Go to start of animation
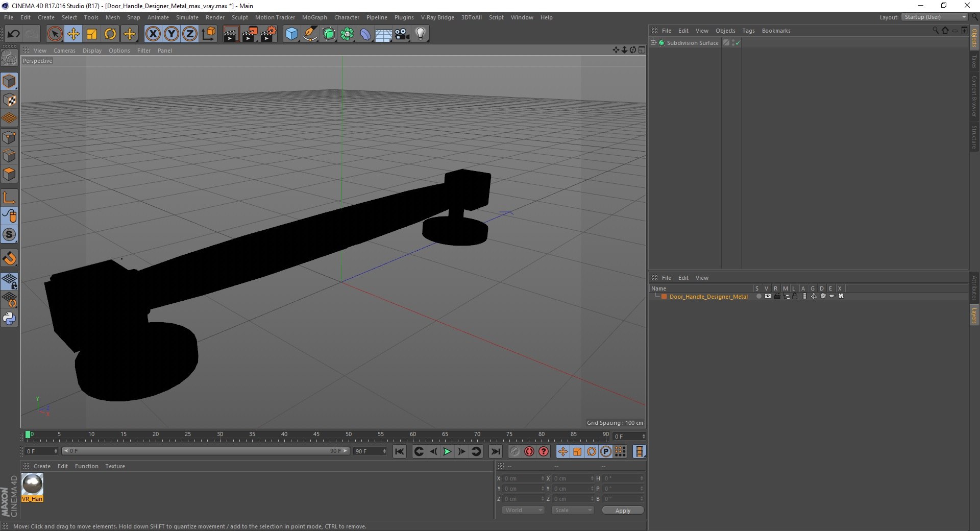Image resolution: width=980 pixels, height=531 pixels. click(x=400, y=451)
